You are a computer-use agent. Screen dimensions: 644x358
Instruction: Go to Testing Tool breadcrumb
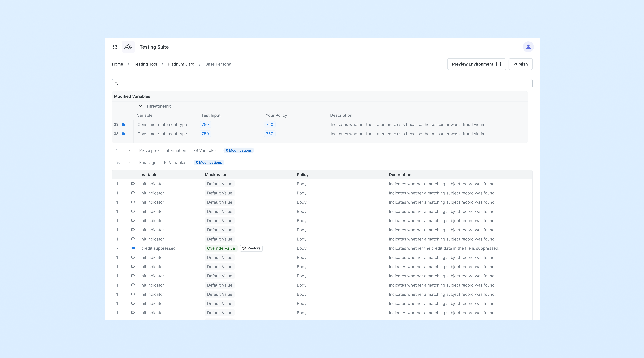pyautogui.click(x=145, y=64)
